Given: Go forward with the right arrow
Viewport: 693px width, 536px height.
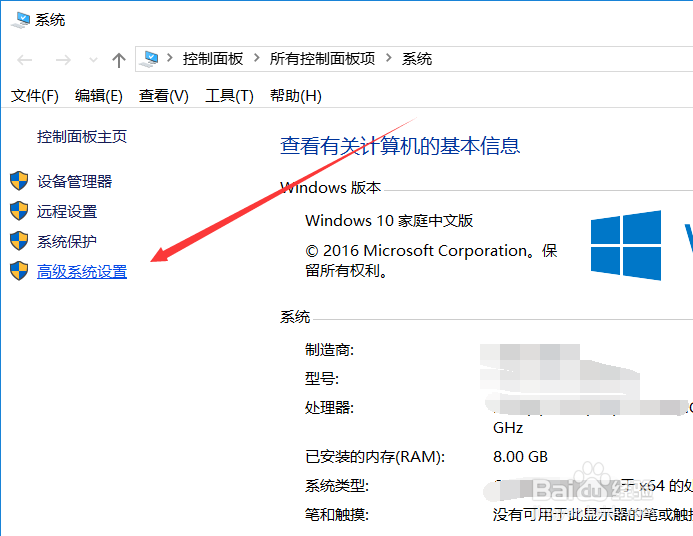Looking at the screenshot, I should (x=63, y=60).
